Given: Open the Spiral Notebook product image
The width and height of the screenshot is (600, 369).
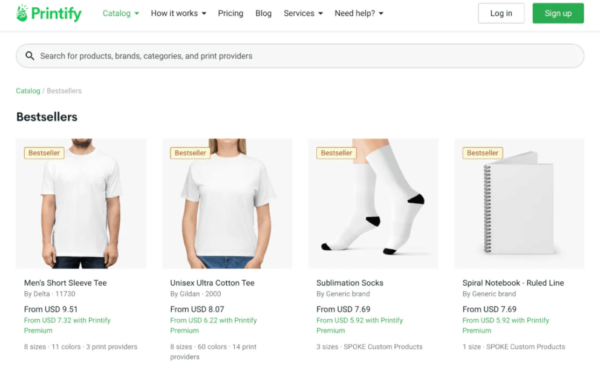Looking at the screenshot, I should point(519,203).
